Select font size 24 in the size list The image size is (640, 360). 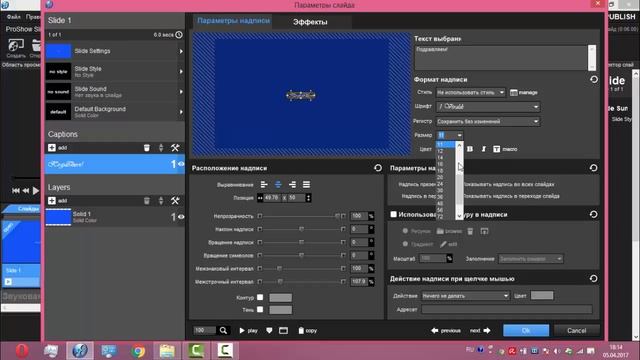[440, 184]
